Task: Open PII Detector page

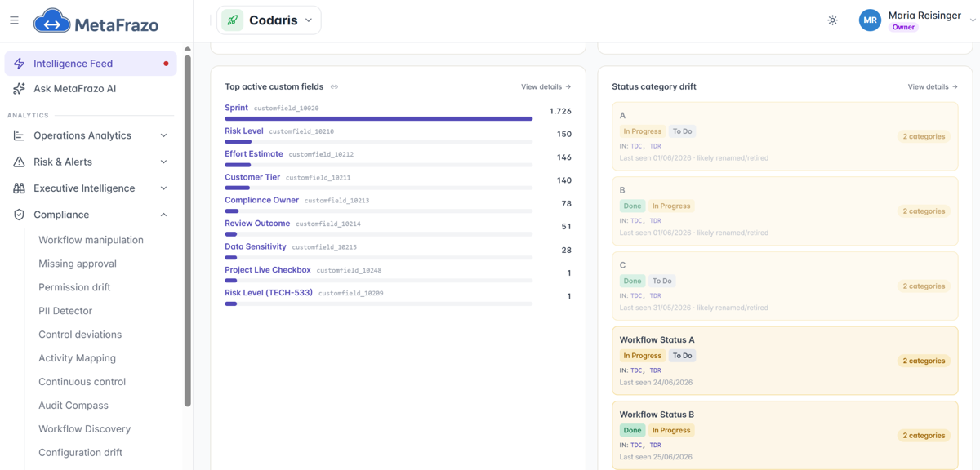Action: 65,311
